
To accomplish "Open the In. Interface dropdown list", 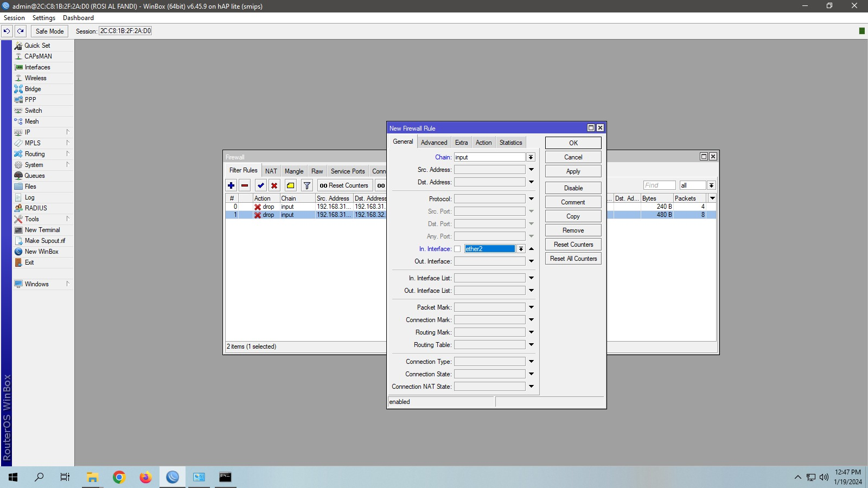I will pos(521,249).
